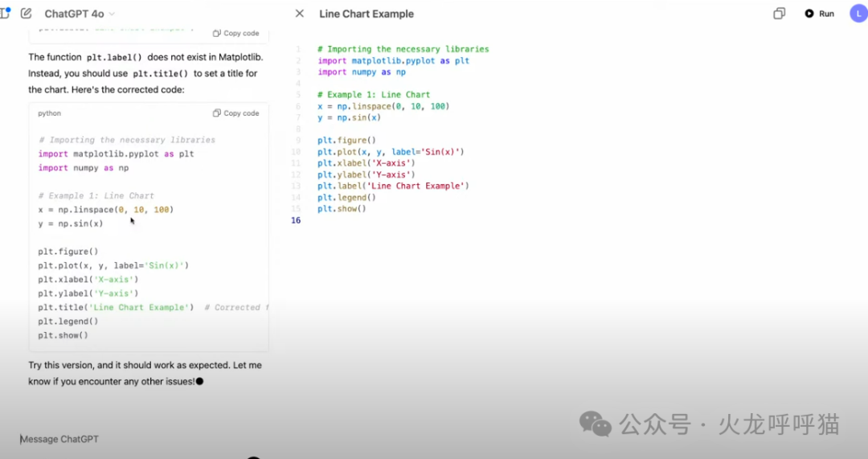Open the user profile avatar

coord(858,14)
